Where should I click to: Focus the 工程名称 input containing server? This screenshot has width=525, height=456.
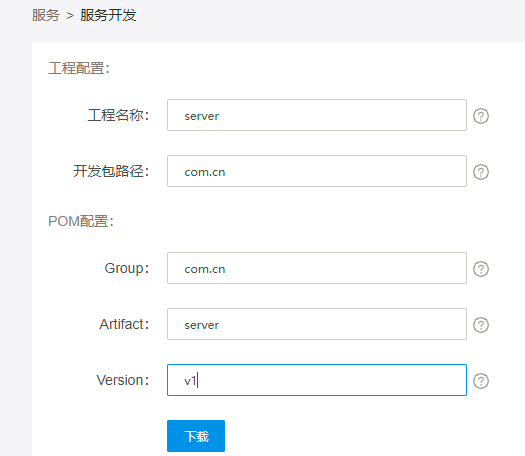tap(317, 115)
